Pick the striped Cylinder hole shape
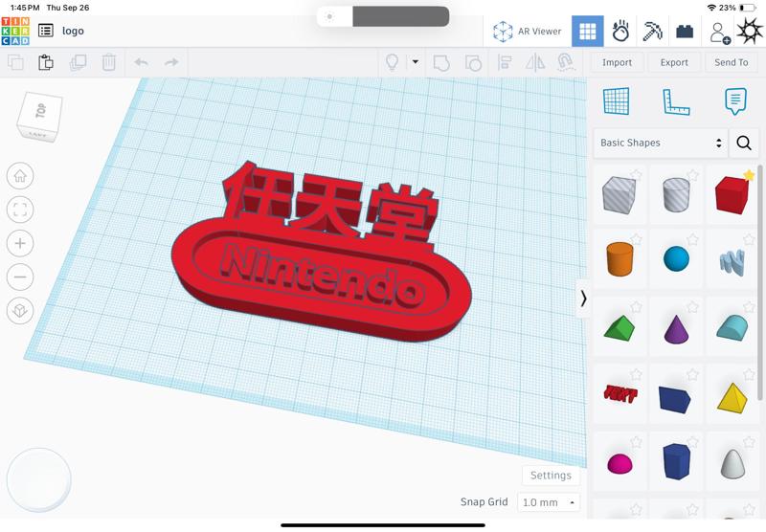Screen dimensions: 766x532 pyautogui.click(x=676, y=195)
